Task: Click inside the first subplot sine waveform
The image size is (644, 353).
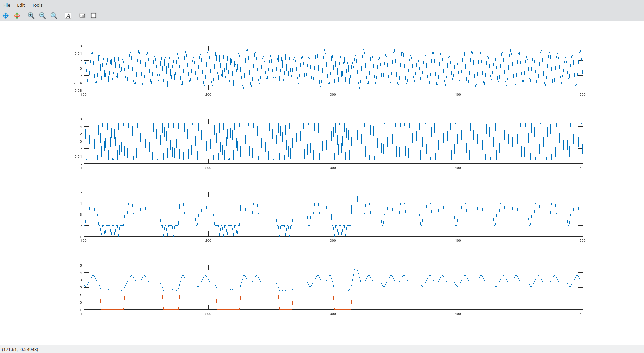Action: (333, 68)
